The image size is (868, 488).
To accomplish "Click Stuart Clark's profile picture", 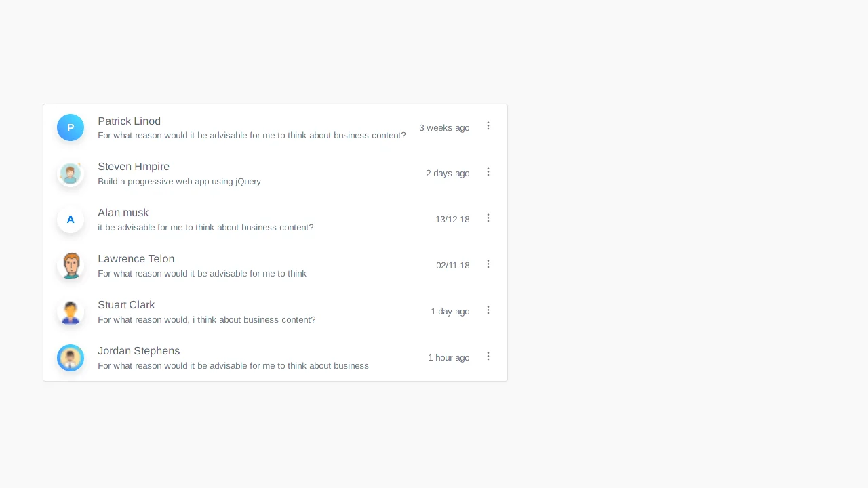I will 71,312.
